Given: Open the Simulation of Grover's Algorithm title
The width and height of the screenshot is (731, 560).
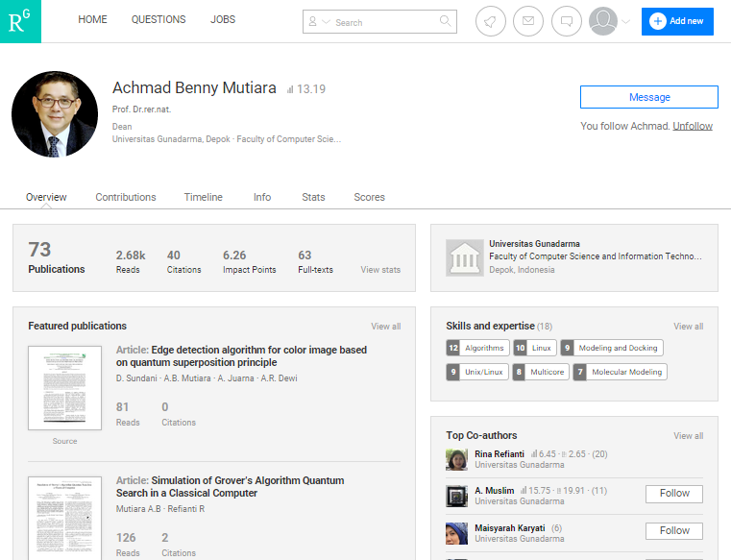Looking at the screenshot, I should [x=231, y=487].
